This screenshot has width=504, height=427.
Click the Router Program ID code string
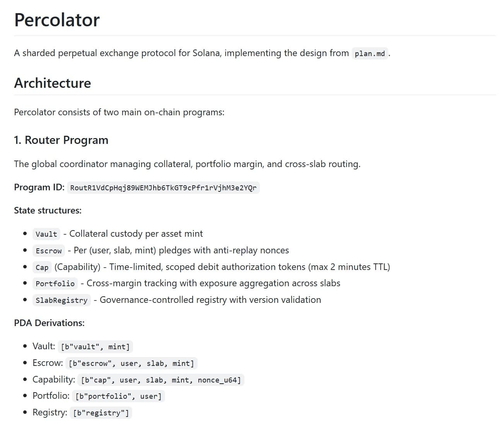point(163,188)
